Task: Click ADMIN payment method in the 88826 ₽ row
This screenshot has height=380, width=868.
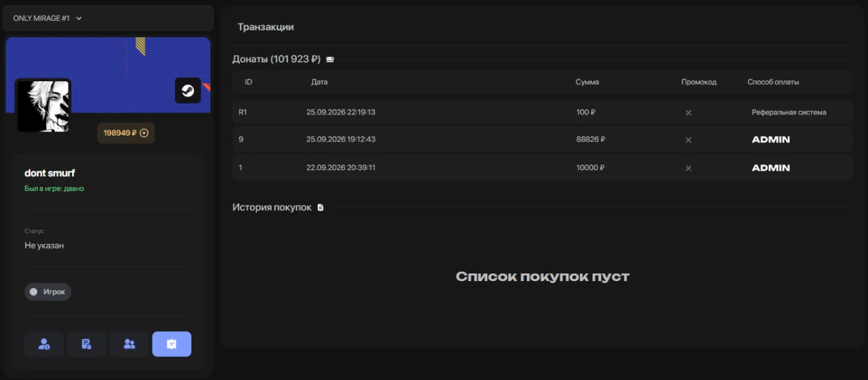Action: tap(771, 140)
